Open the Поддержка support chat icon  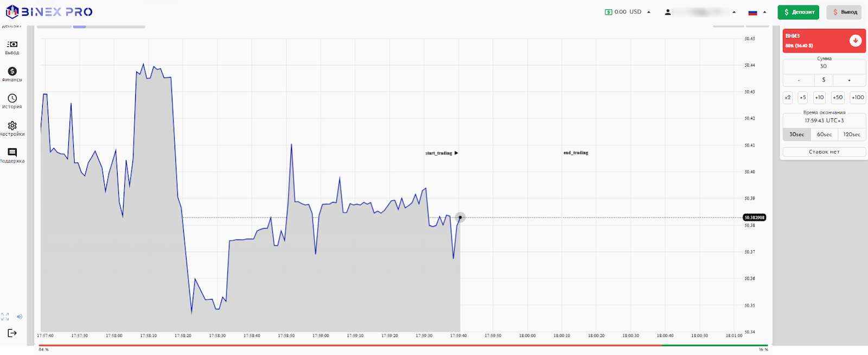coord(12,155)
